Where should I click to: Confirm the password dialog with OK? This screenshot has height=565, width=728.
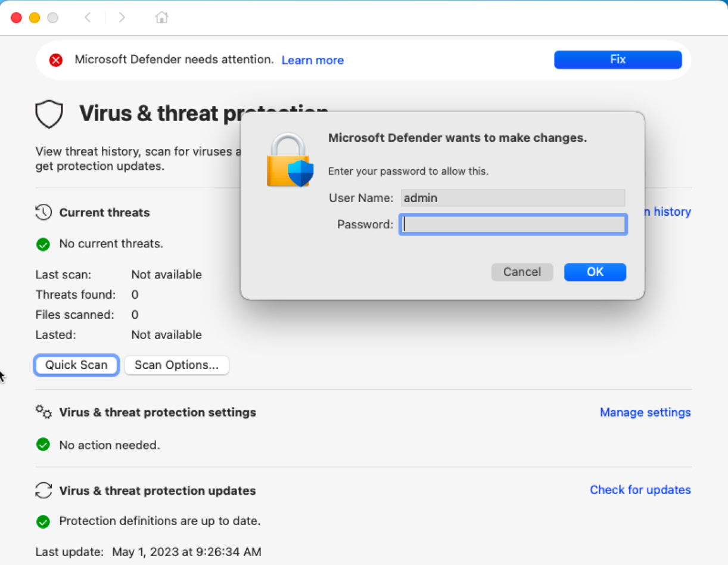point(595,272)
